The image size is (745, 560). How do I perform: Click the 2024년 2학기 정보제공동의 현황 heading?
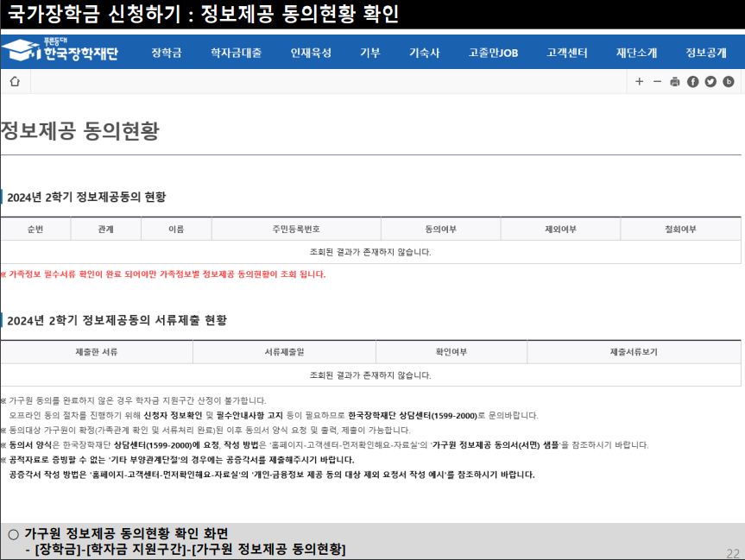point(86,197)
